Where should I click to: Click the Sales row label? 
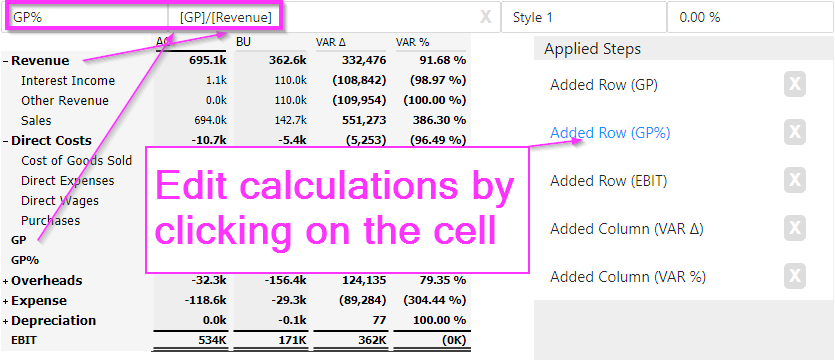click(x=36, y=121)
